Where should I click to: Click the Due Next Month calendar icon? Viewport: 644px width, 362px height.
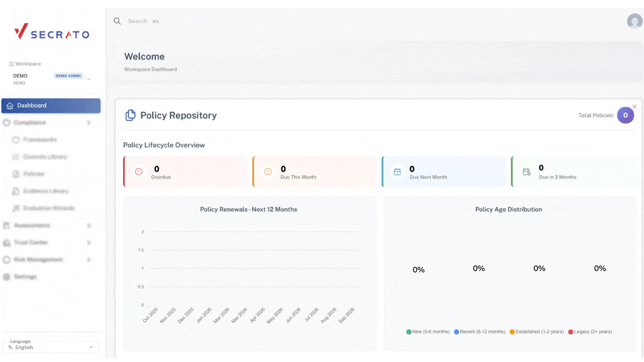click(397, 172)
